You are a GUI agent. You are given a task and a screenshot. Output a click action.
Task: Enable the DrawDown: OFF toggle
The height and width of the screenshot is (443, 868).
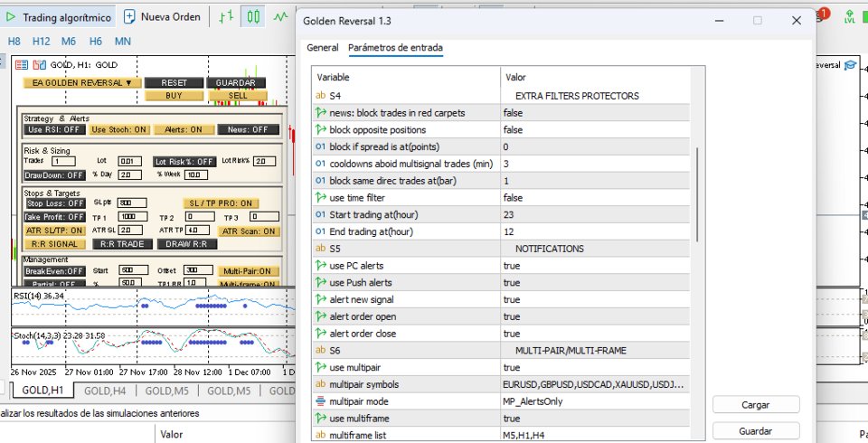pos(54,175)
